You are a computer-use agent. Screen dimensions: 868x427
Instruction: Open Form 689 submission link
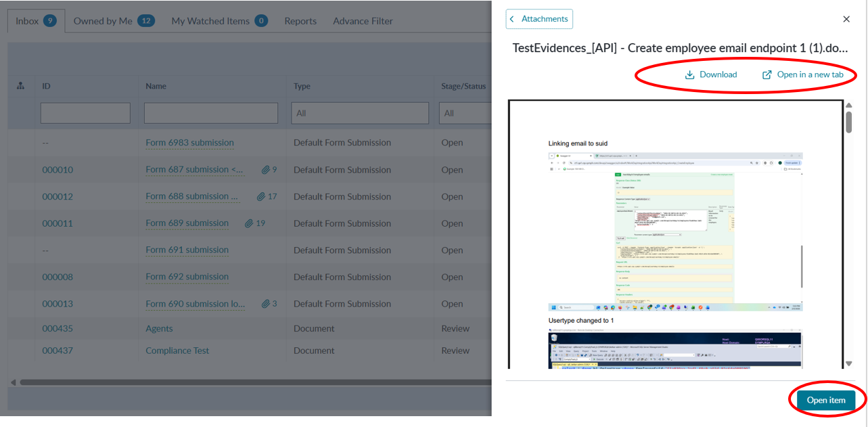[x=187, y=223]
